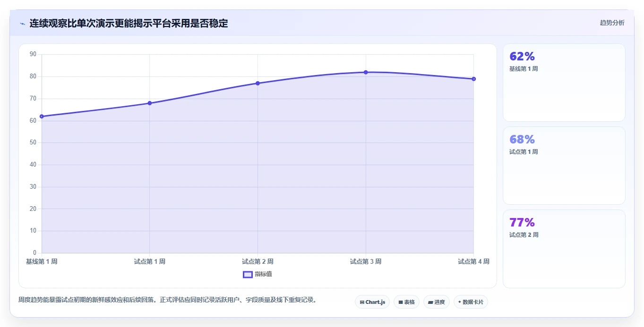644x327 pixels.
Task: Click the 试点第 4 周 data point at 79
Action: click(x=473, y=79)
